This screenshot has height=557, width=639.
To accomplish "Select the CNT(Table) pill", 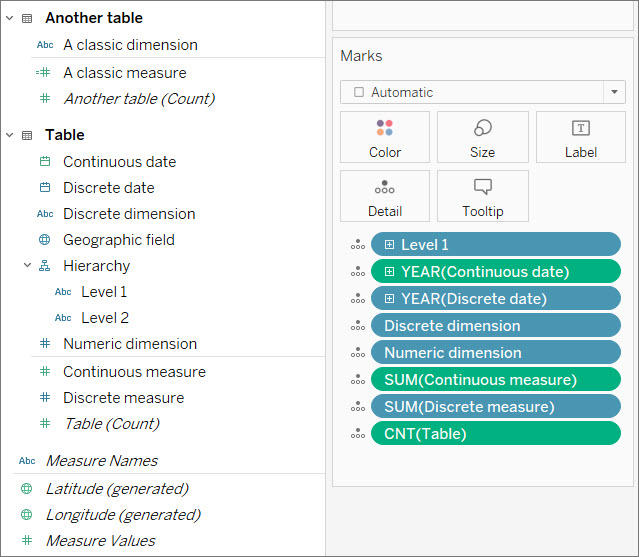I will (x=496, y=434).
